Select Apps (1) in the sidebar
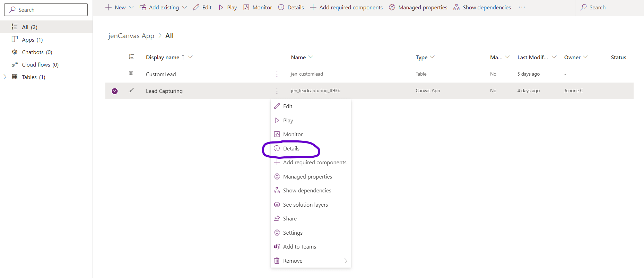The image size is (644, 278). click(x=46, y=40)
